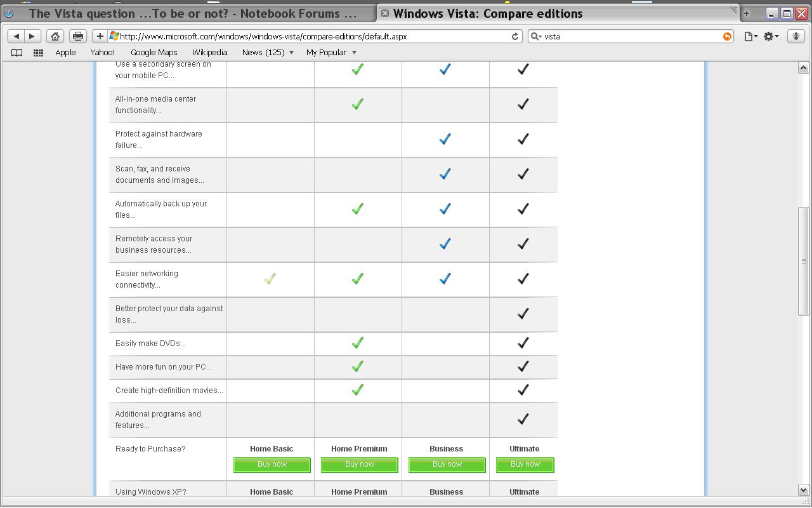Open the Wikipedia bookmark
The image size is (812, 508).
[x=209, y=53]
